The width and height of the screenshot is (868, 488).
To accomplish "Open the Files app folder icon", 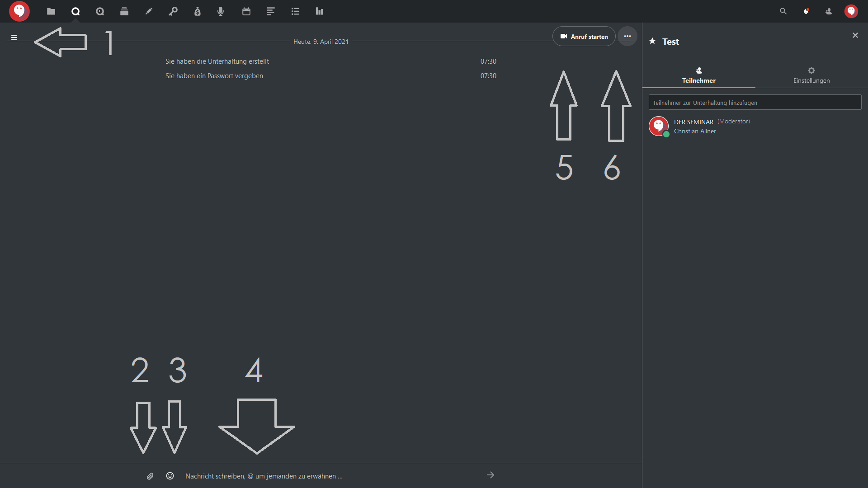I will (x=51, y=11).
